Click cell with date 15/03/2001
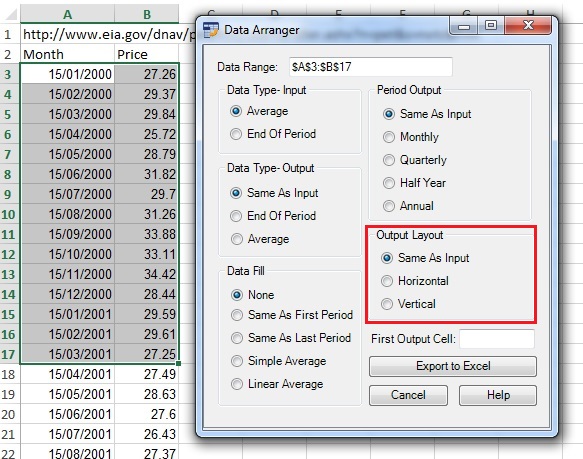The height and width of the screenshot is (459, 583). click(67, 354)
